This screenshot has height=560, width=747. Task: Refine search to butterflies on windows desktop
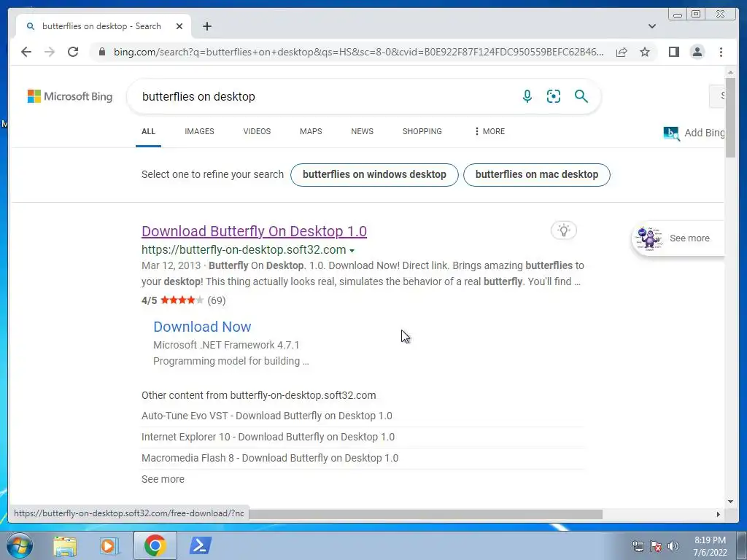(374, 175)
